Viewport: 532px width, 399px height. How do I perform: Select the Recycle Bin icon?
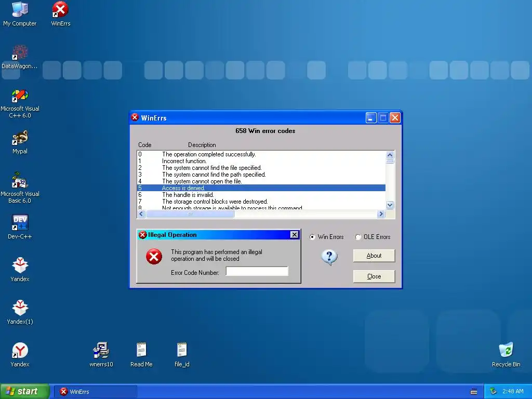[x=506, y=354]
